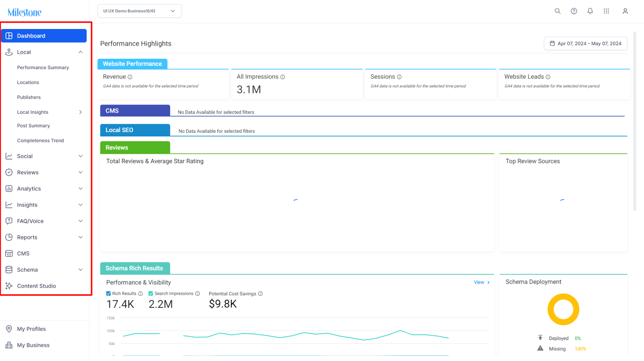Click the Revenue info icon
This screenshot has width=644, height=361.
(x=130, y=77)
